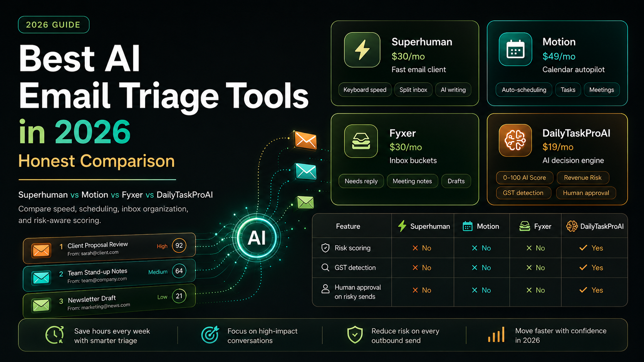Image resolution: width=644 pixels, height=362 pixels.
Task: Click the Honest Comparison subtitle
Action: [x=97, y=161]
